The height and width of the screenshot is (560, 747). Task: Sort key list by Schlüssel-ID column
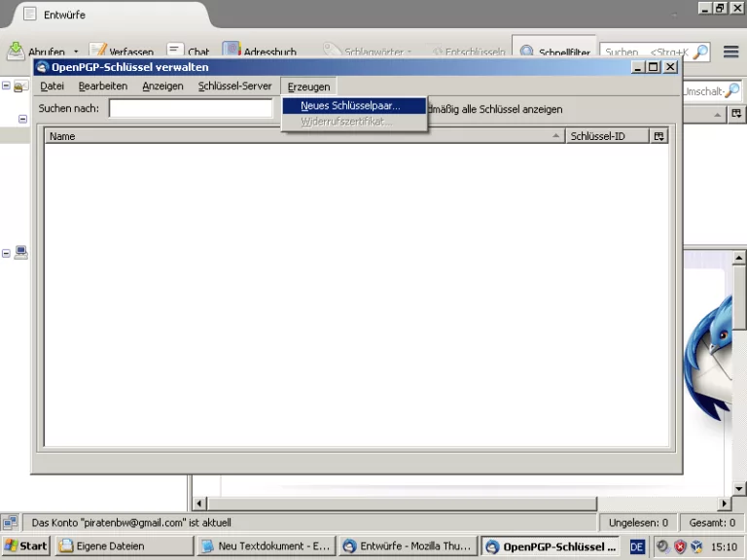point(607,136)
